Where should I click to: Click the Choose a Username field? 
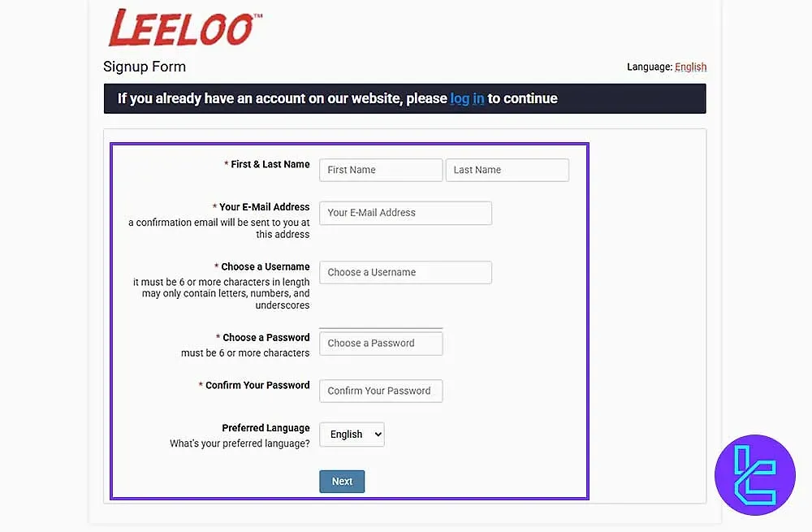pyautogui.click(x=404, y=272)
